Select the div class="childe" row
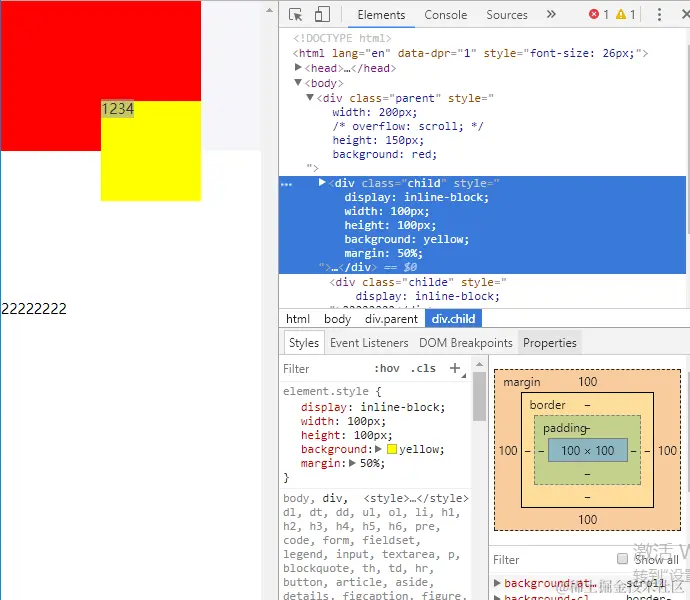 pyautogui.click(x=418, y=282)
